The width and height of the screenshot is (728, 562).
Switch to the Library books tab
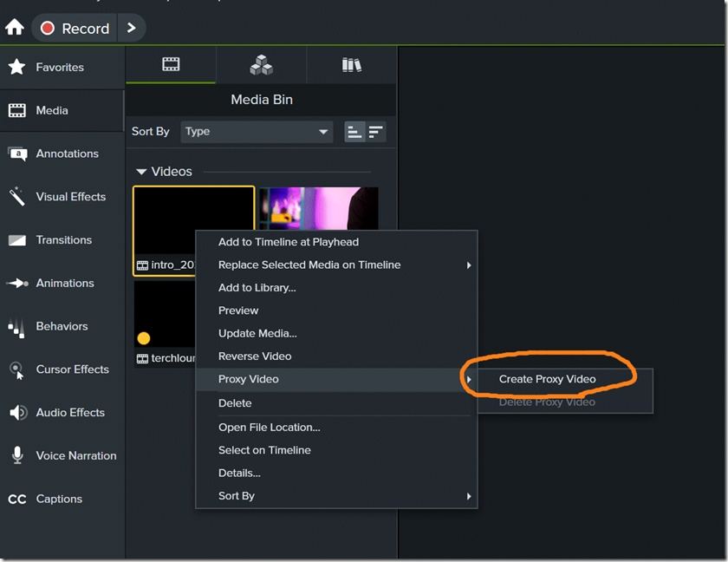(x=352, y=64)
